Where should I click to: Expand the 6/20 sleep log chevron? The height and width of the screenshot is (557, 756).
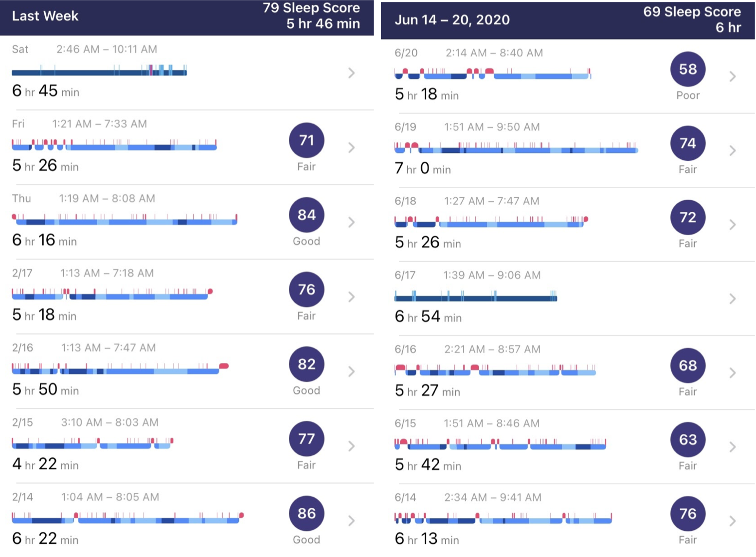click(x=733, y=76)
